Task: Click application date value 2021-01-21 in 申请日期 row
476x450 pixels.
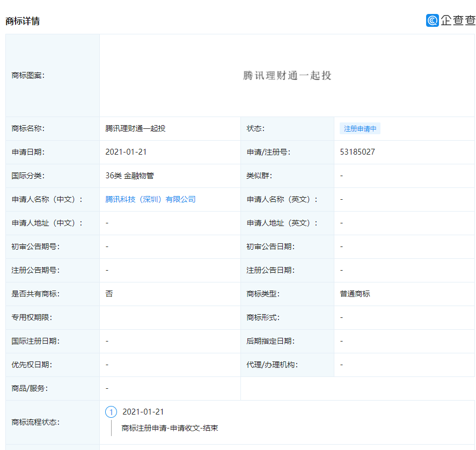Action: point(126,152)
